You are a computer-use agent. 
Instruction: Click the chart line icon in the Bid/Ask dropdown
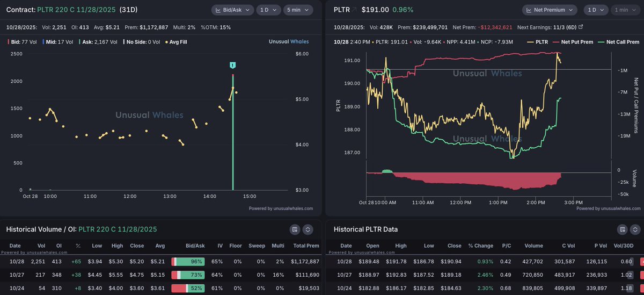219,10
